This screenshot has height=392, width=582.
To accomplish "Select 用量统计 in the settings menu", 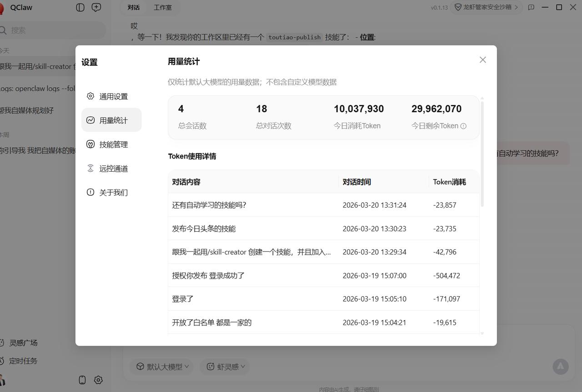I will pyautogui.click(x=113, y=120).
